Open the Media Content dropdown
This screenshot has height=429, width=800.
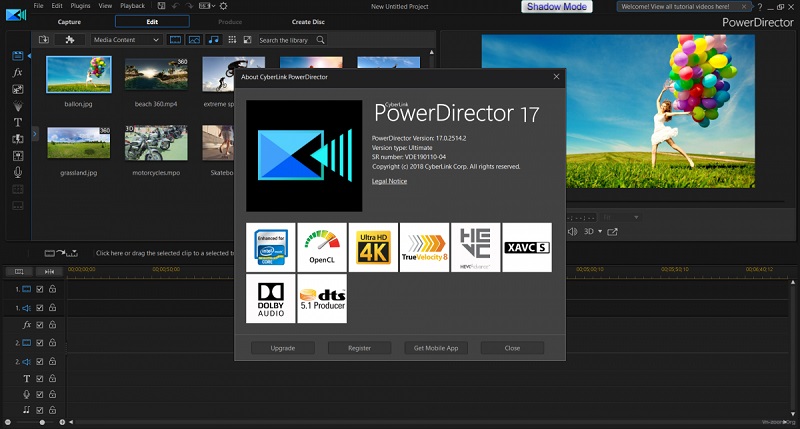point(126,39)
